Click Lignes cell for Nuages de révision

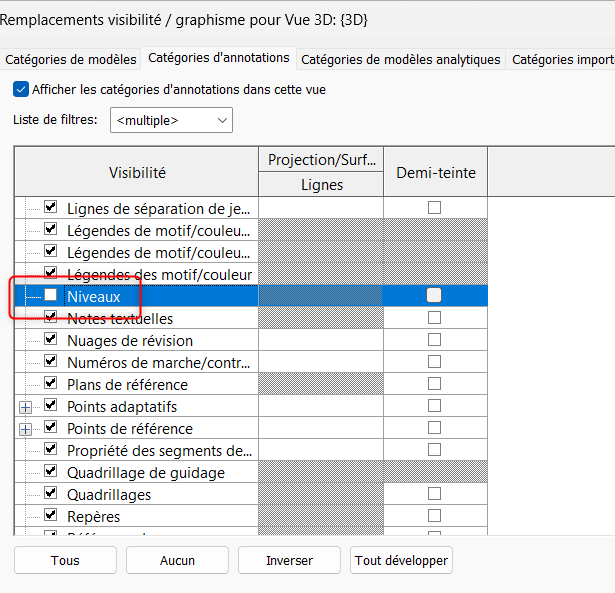pyautogui.click(x=321, y=340)
